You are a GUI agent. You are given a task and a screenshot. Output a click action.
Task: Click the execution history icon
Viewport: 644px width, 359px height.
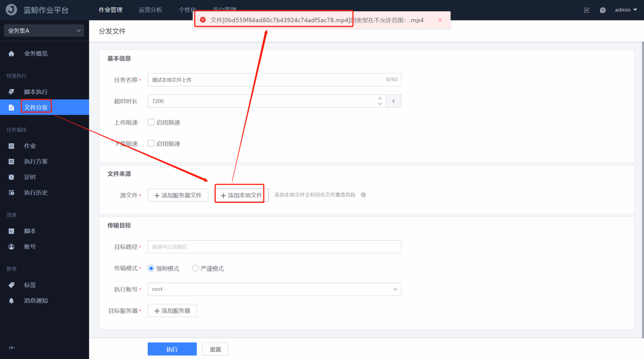[11, 193]
